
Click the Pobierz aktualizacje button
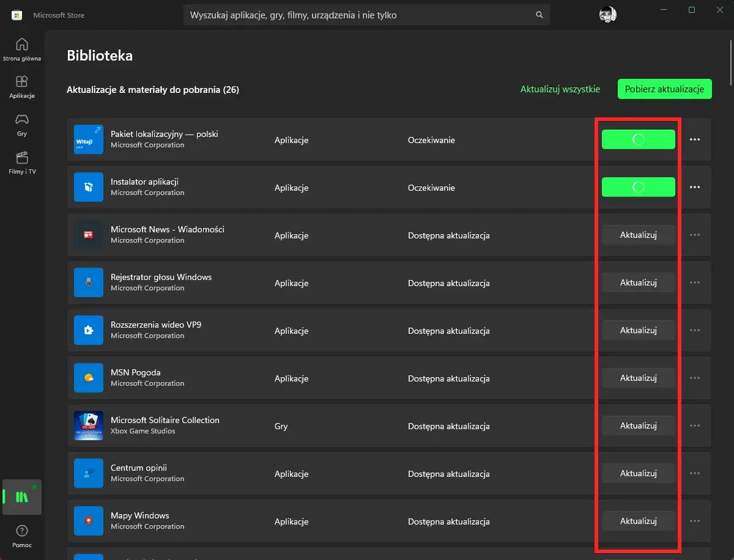pyautogui.click(x=664, y=89)
